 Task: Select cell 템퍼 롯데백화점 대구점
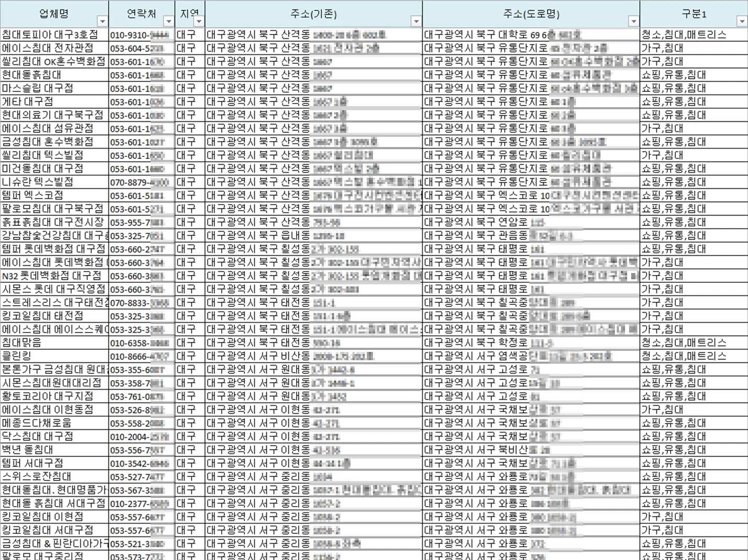tap(54, 249)
